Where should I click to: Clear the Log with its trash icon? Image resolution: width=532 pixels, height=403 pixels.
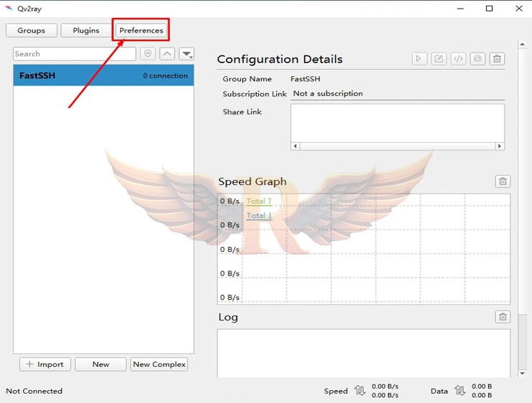click(503, 317)
